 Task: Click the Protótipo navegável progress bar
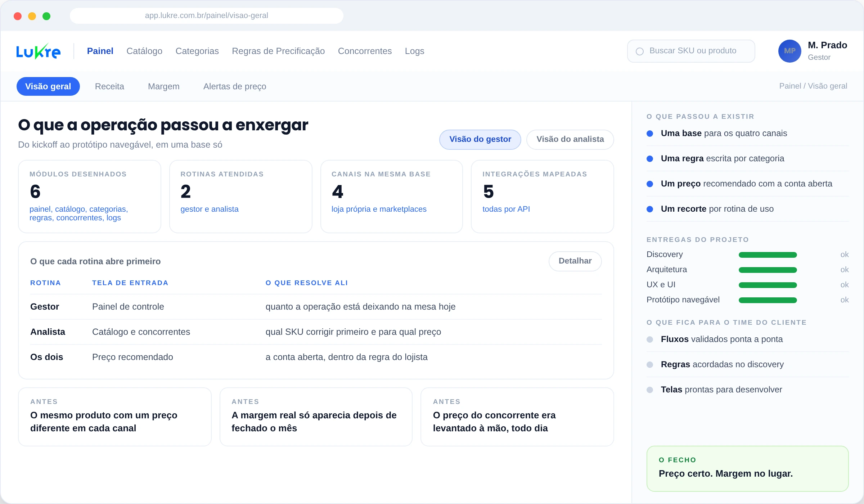coord(768,300)
